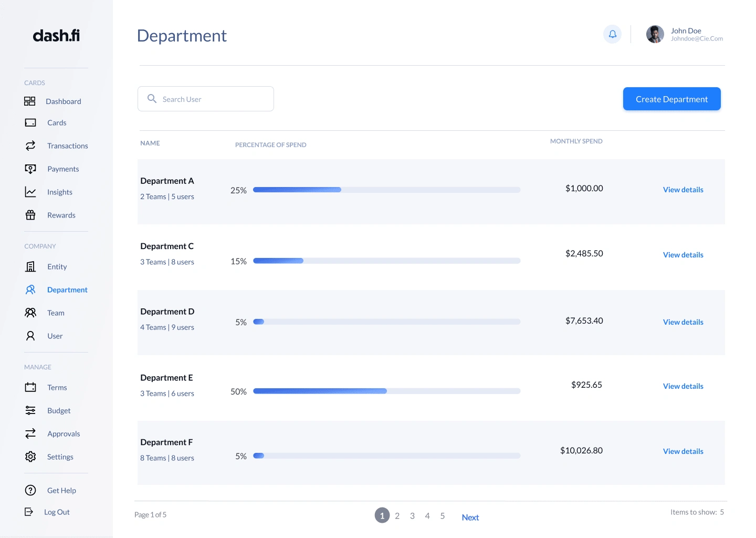The image size is (756, 538).
Task: Click the Department A name
Action: pos(167,181)
